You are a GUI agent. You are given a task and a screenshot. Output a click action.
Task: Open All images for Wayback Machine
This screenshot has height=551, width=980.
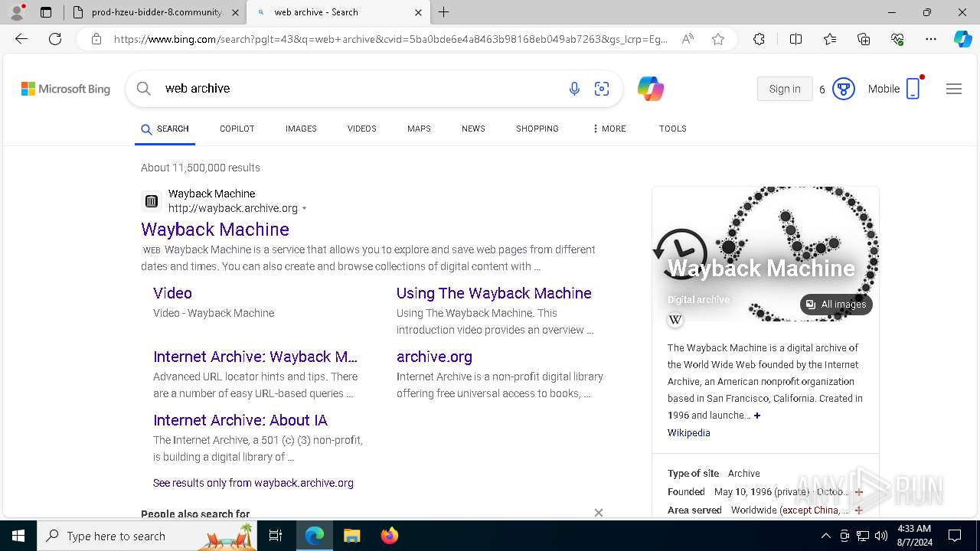(836, 305)
